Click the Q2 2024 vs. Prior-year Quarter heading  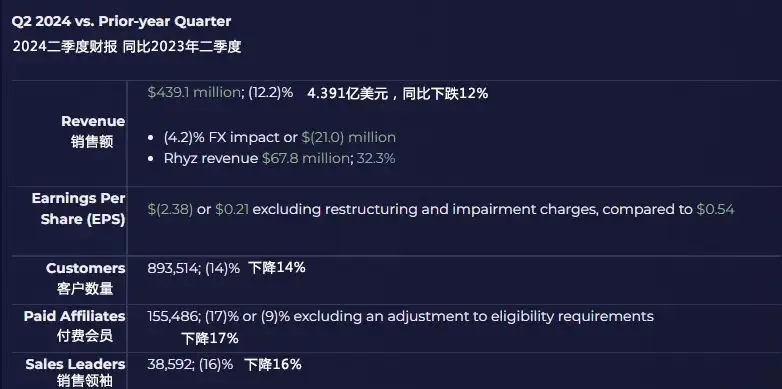pyautogui.click(x=122, y=21)
